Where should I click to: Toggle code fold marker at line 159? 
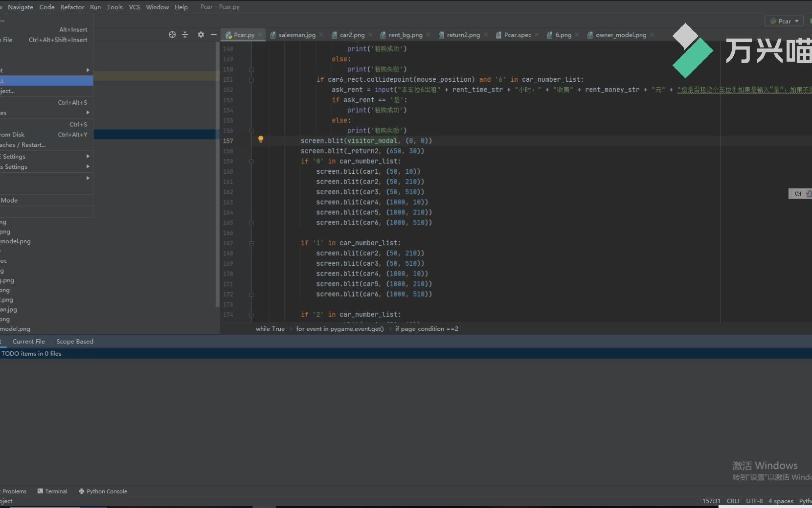coord(251,162)
